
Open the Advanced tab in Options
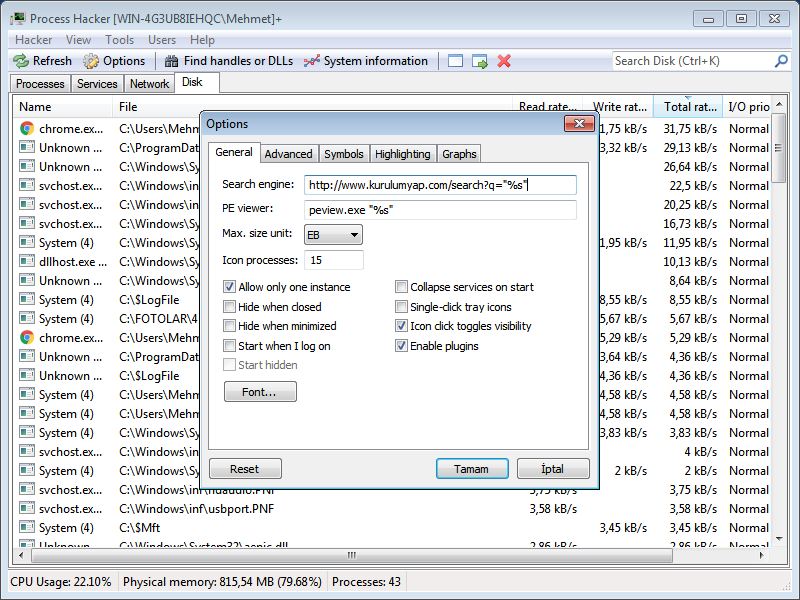[288, 154]
